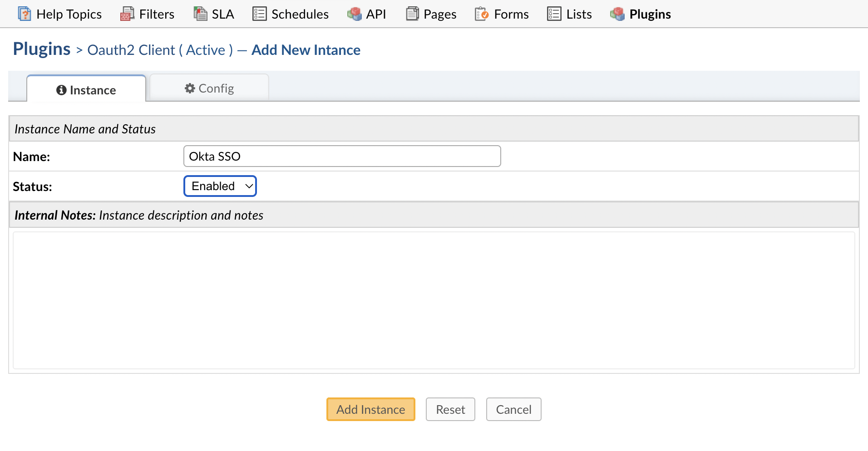Image resolution: width=868 pixels, height=451 pixels.
Task: Click the Add Instance button
Action: [x=370, y=409]
